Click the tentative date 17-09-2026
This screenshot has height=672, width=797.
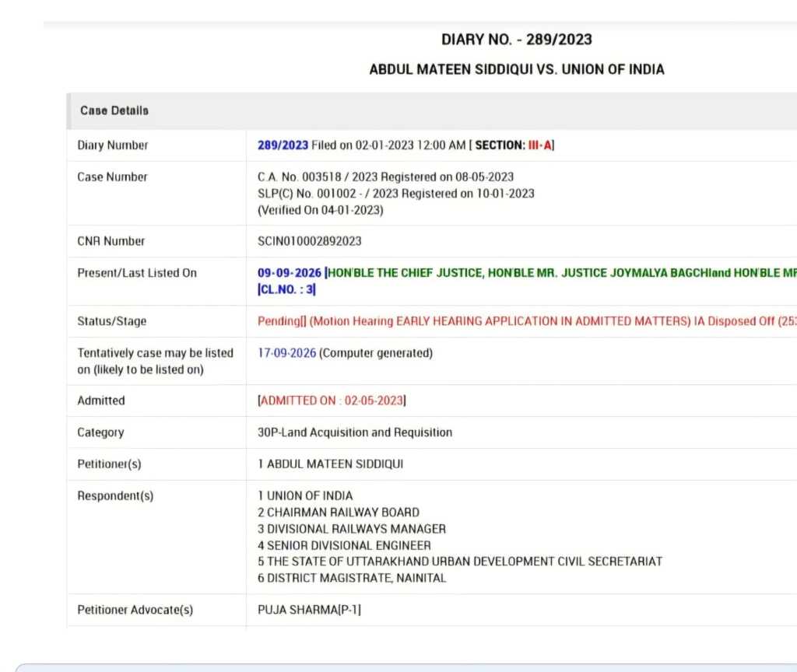click(286, 353)
